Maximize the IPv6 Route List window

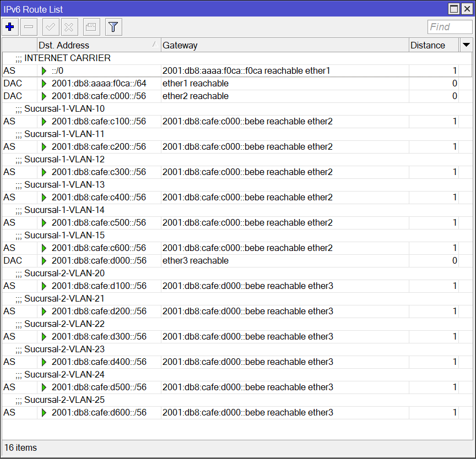tap(454, 9)
